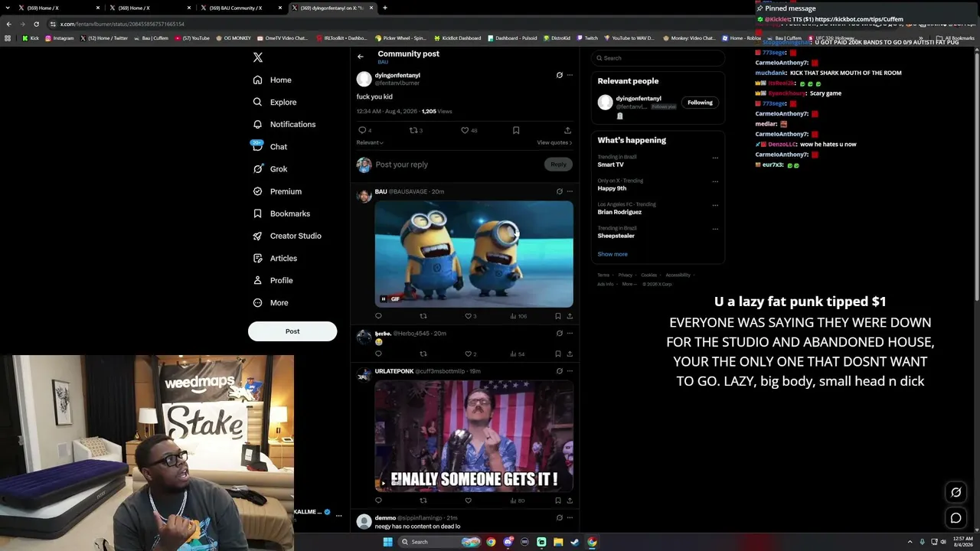Click the X Search input field
The height and width of the screenshot is (551, 980).
[658, 58]
